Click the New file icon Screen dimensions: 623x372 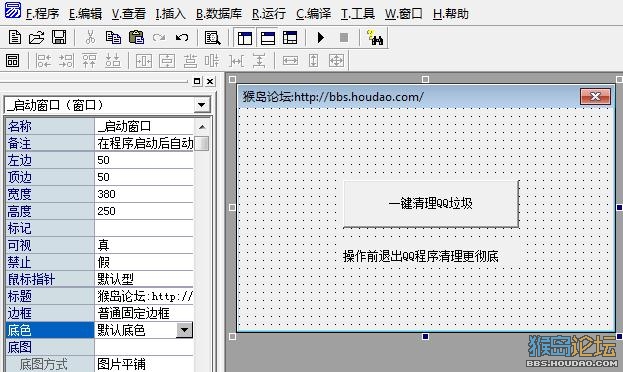15,38
